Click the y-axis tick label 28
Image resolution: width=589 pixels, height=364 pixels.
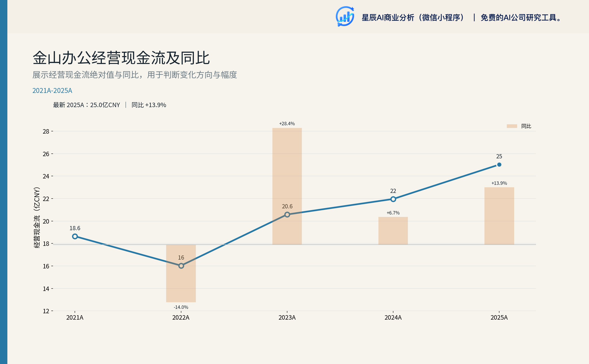(x=46, y=132)
